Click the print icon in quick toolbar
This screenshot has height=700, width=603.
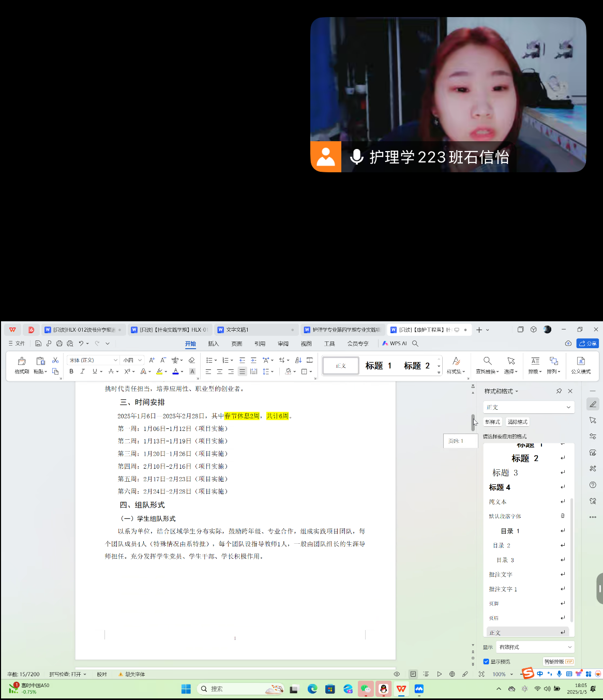[59, 344]
